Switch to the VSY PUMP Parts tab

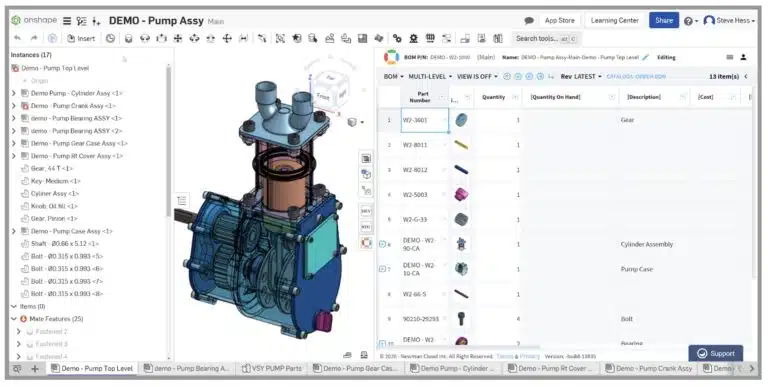pos(272,368)
